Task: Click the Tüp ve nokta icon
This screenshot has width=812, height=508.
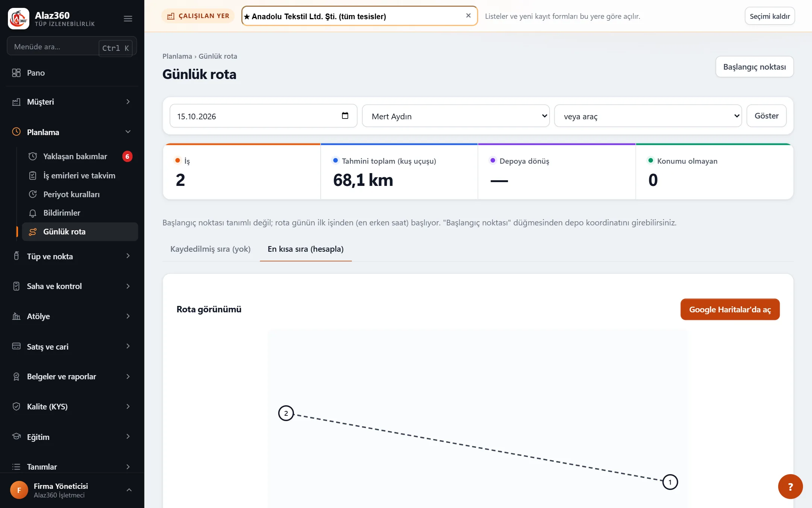Action: pos(16,256)
